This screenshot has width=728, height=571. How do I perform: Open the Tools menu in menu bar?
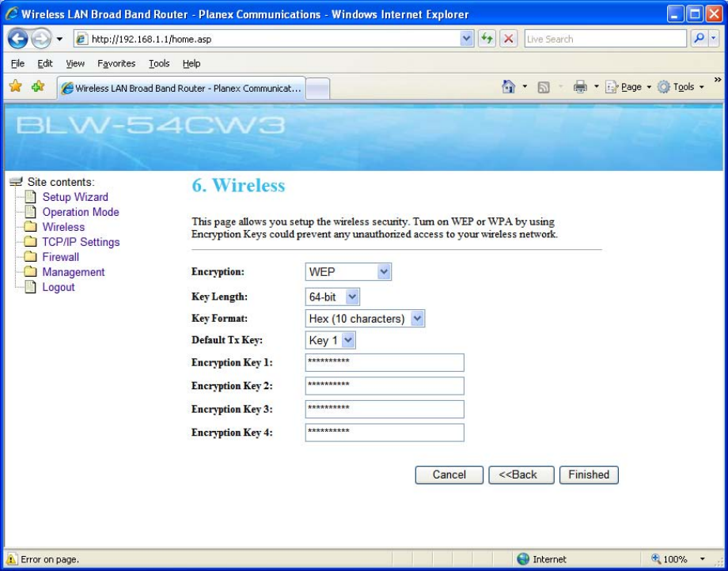[159, 63]
